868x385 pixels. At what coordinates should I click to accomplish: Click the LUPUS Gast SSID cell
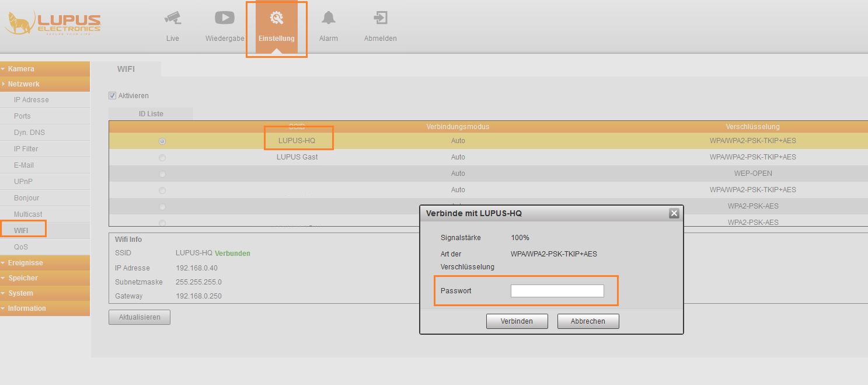coord(297,157)
